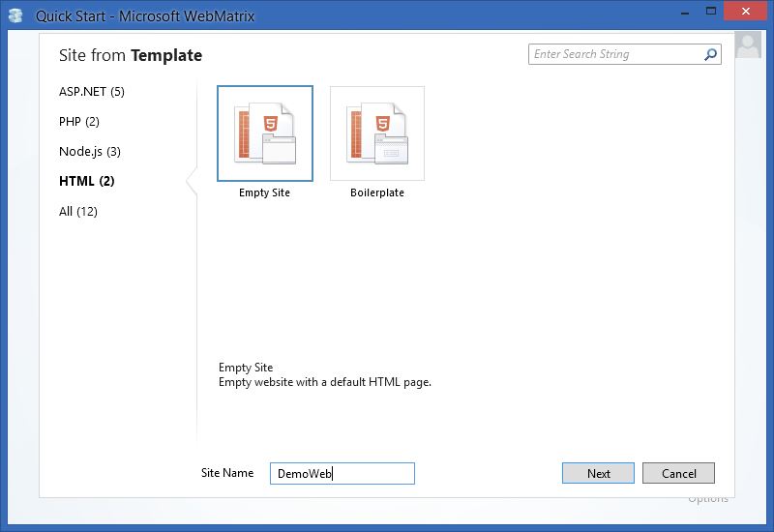Click the Boilerplate label under thumbnail
Viewport: 774px width, 532px height.
[x=377, y=192]
